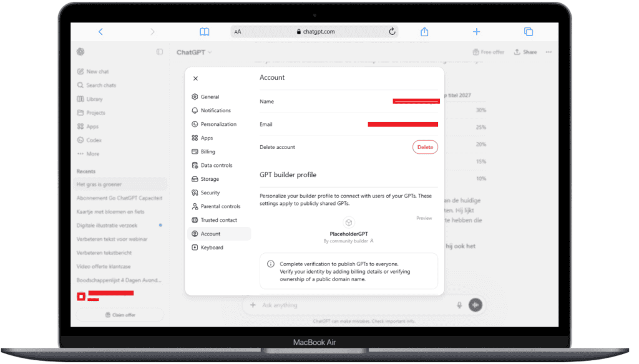Select Keyboard settings tab
The height and width of the screenshot is (364, 639).
click(x=219, y=247)
